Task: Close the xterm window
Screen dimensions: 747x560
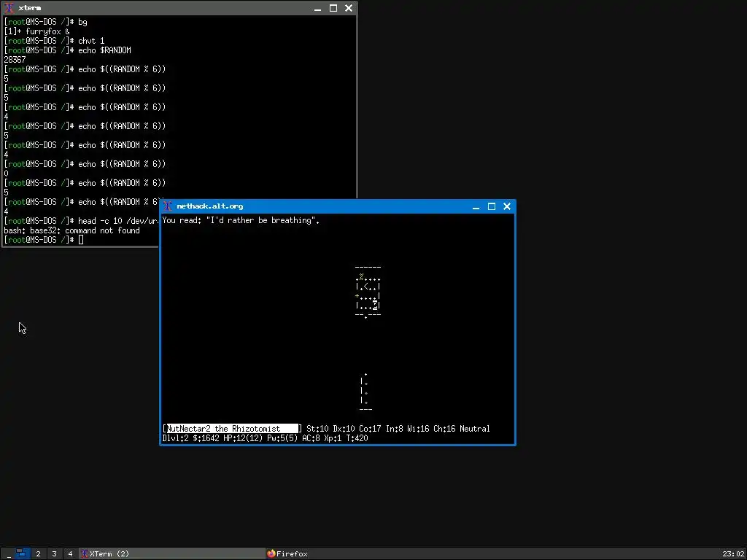Action: pos(349,8)
